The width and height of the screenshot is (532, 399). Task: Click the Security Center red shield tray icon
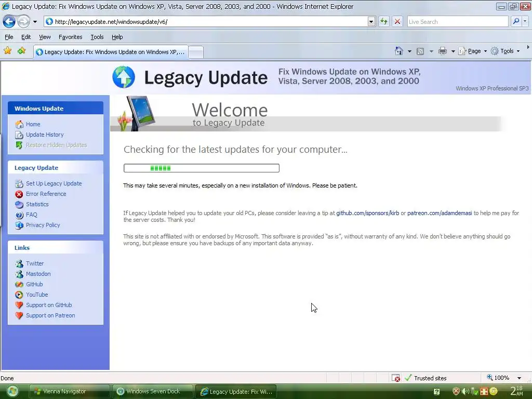(456, 392)
